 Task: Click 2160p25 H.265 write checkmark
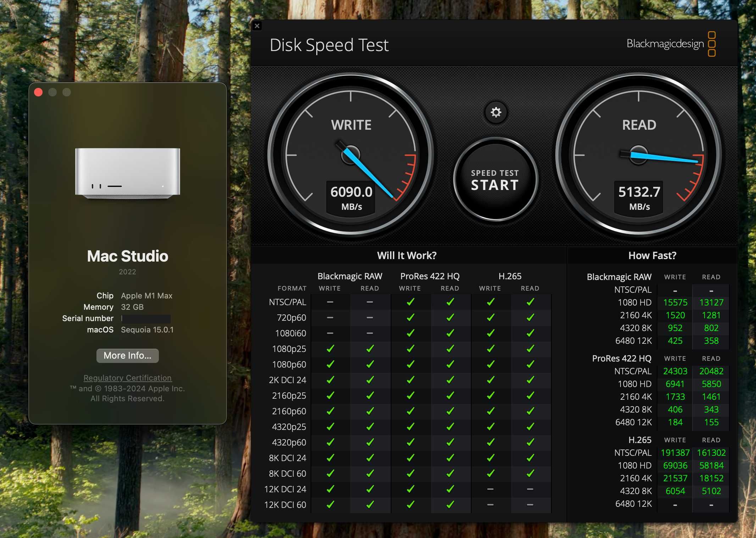click(x=490, y=396)
